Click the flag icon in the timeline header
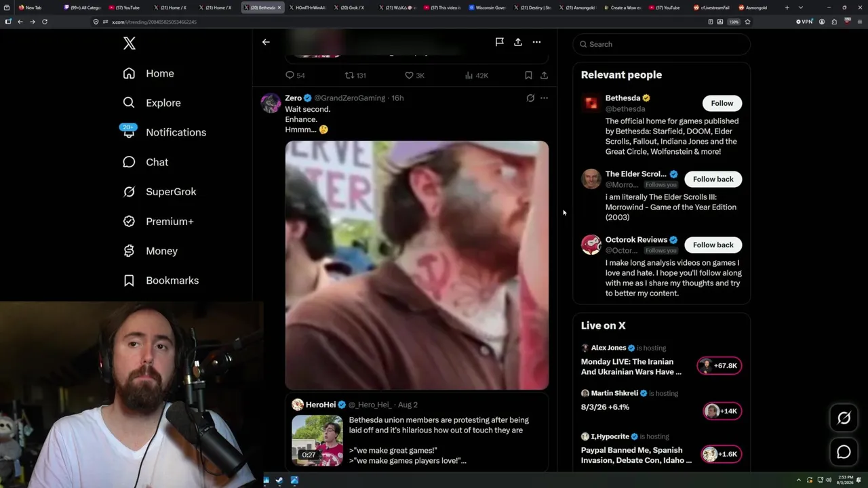 click(500, 42)
